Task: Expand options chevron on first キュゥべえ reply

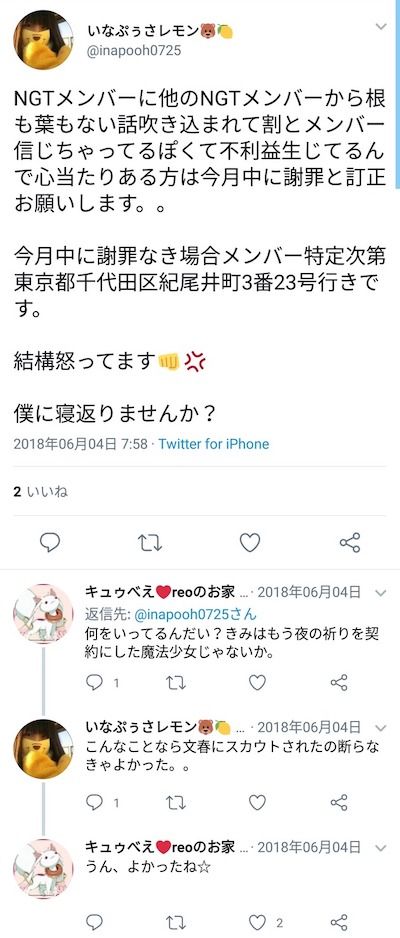Action: [381, 593]
